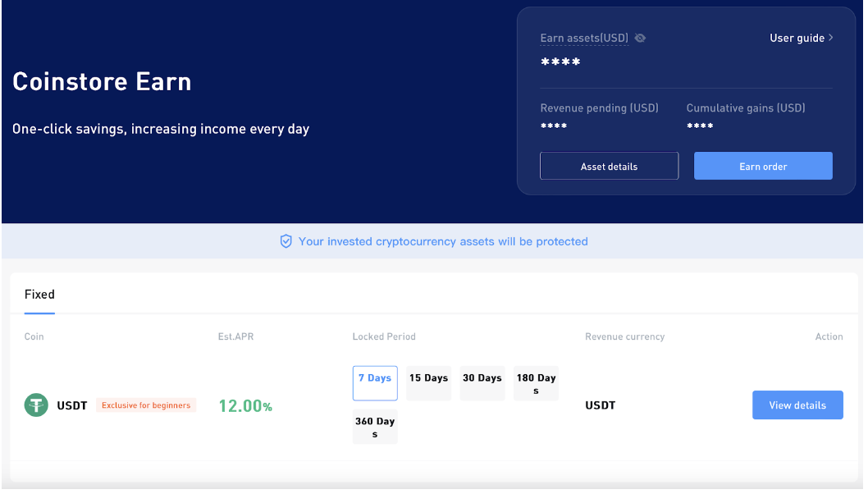Image resolution: width=868 pixels, height=494 pixels.
Task: Click the User guide link
Action: coord(797,38)
